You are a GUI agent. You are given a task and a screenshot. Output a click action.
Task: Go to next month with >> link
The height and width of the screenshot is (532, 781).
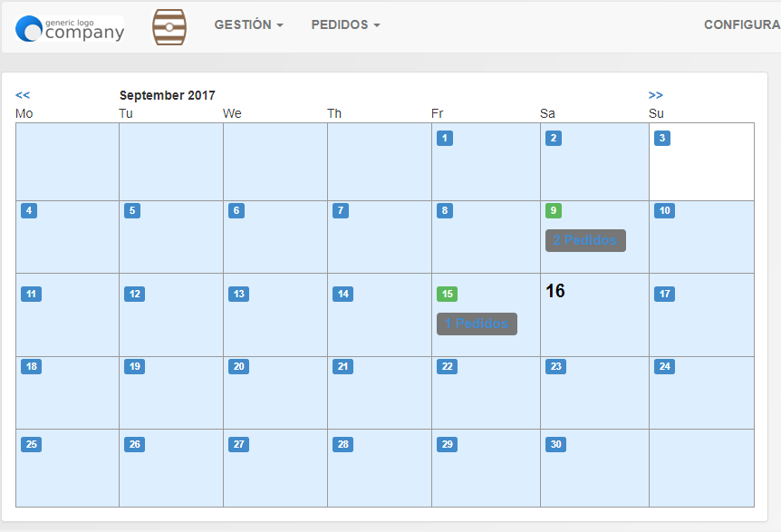tap(655, 95)
